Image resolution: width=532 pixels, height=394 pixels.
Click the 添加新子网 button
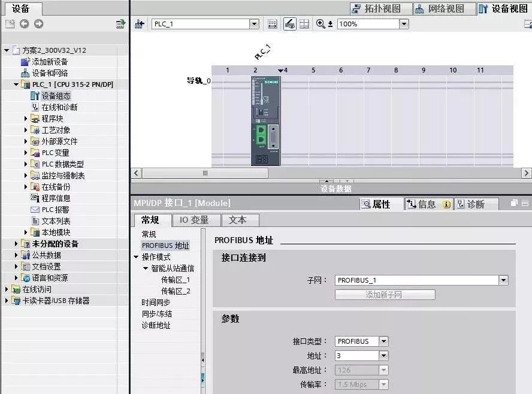coord(384,295)
